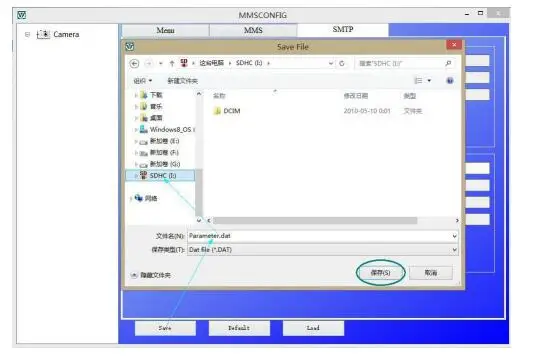Click the Back arrow in Save File dialog
The width and height of the screenshot is (537, 361).
[134, 63]
